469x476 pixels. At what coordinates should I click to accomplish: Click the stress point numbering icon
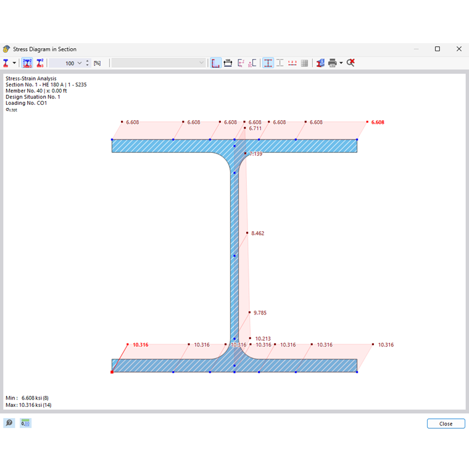[x=293, y=63]
